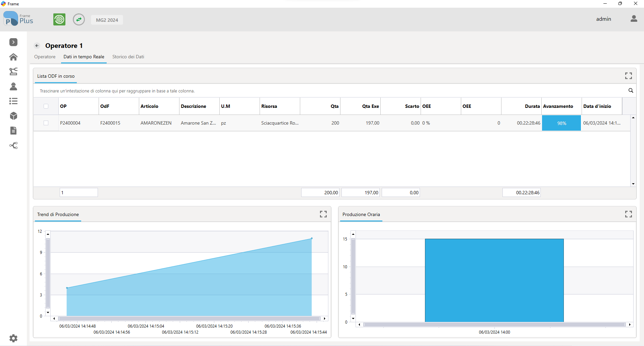644x346 pixels.
Task: Open the admin user profile icon
Action: (x=634, y=19)
